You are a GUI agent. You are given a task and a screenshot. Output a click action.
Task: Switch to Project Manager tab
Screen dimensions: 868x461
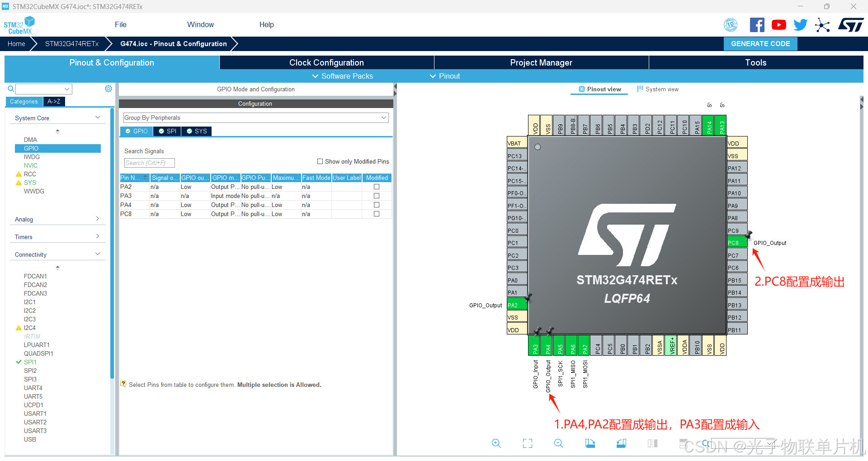541,62
